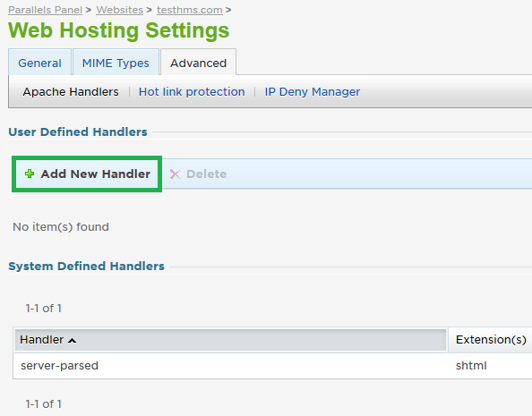Open the Apache Handlers sub-section

coord(71,91)
